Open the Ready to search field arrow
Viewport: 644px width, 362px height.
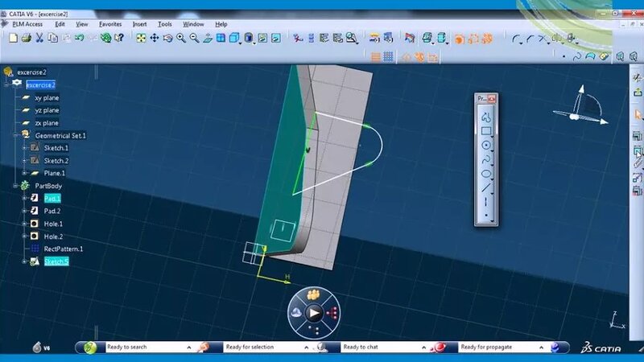189,348
